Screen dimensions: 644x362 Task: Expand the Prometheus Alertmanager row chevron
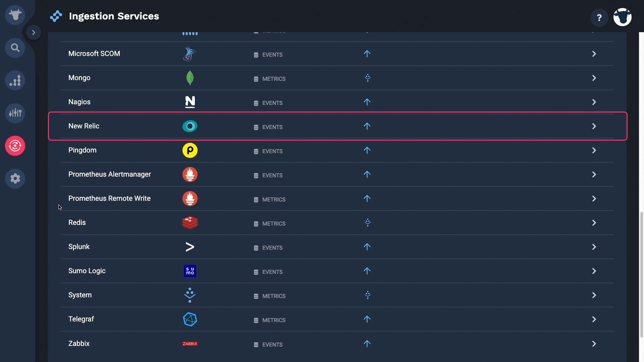[x=594, y=174]
